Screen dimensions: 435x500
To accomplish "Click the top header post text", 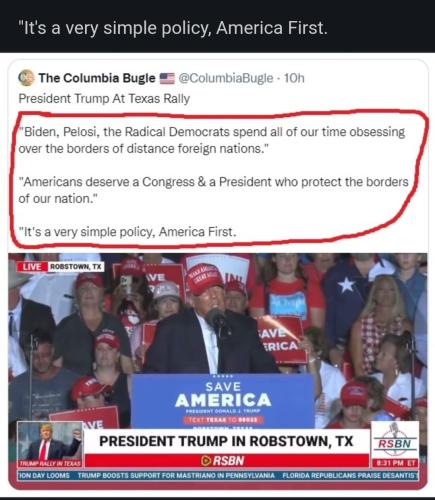I will coord(173,28).
